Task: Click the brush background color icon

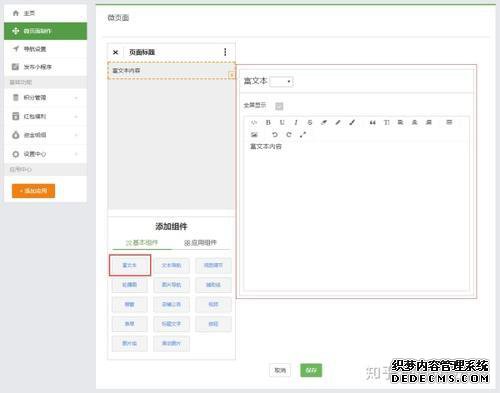Action: click(352, 122)
